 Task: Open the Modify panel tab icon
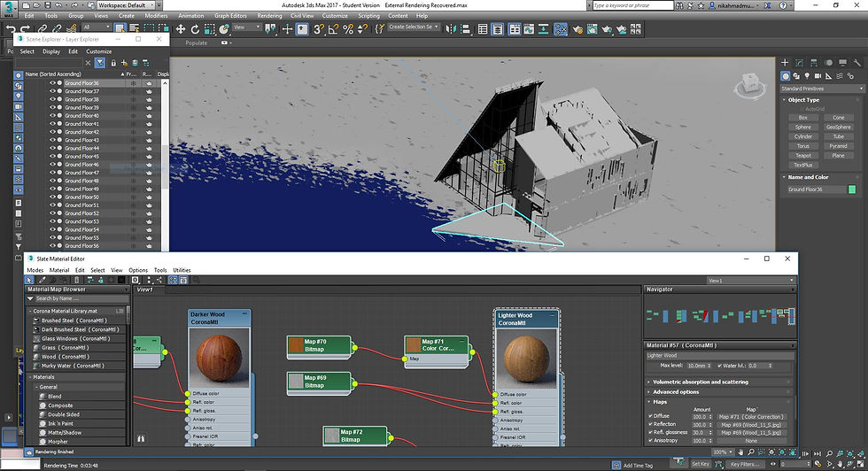pos(799,63)
